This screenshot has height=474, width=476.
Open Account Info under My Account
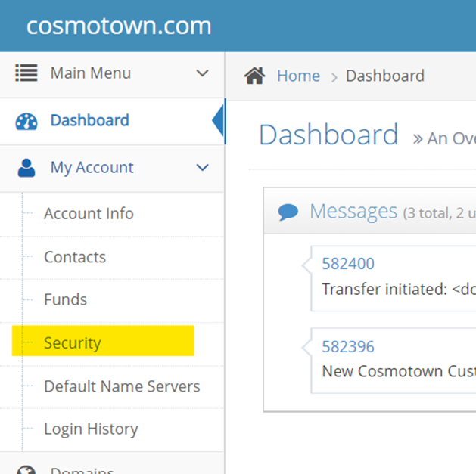pos(89,214)
